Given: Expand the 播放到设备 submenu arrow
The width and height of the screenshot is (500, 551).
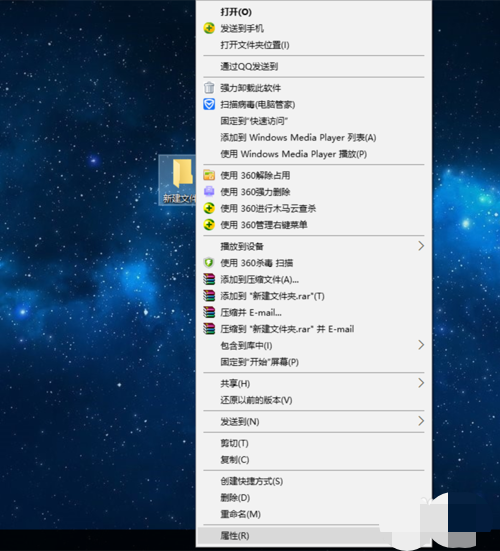Looking at the screenshot, I should pyautogui.click(x=421, y=246).
